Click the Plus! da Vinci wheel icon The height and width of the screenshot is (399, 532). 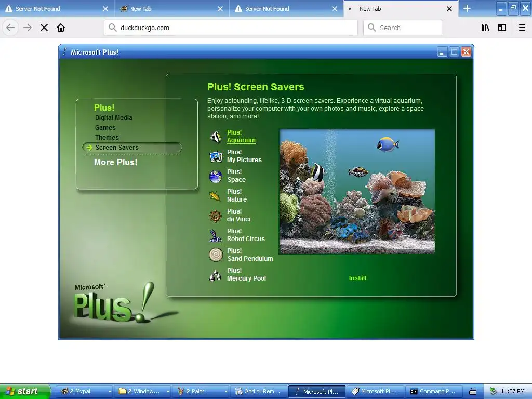[x=216, y=216]
